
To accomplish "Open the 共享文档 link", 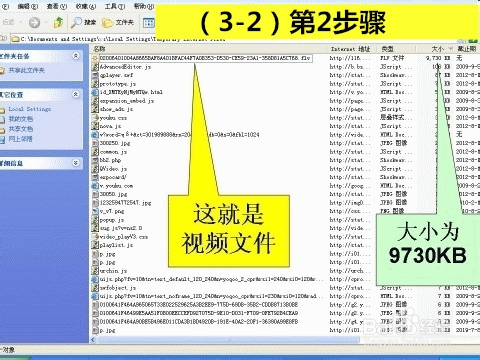I will 21,129.
